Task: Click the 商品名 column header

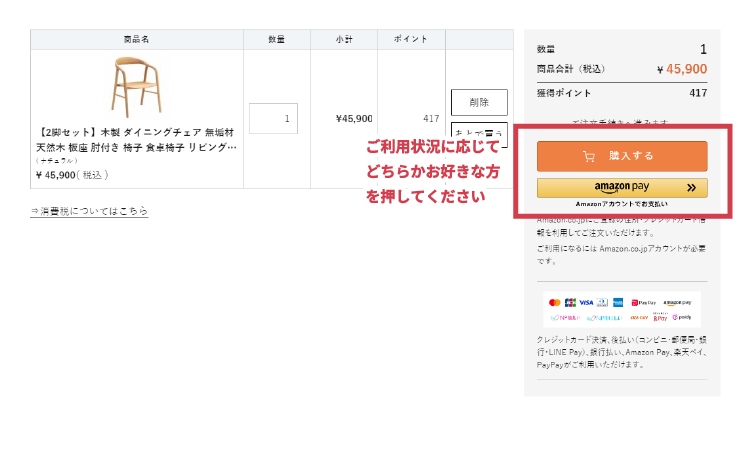Action: [x=136, y=39]
